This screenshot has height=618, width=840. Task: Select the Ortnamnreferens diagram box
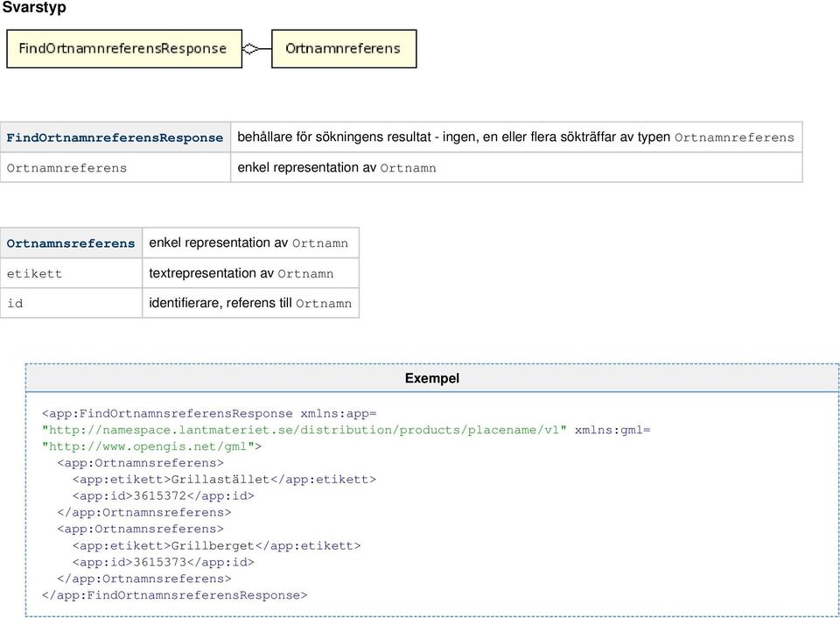point(344,49)
